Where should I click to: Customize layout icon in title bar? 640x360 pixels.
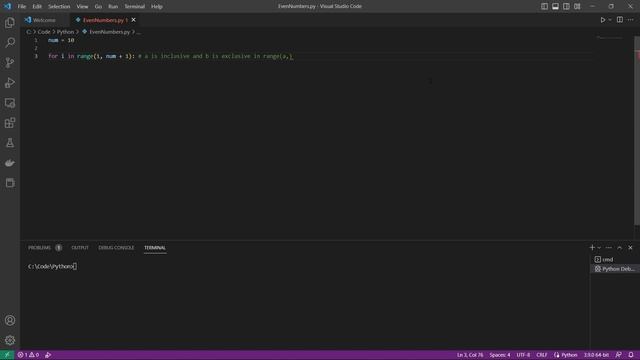(577, 6)
